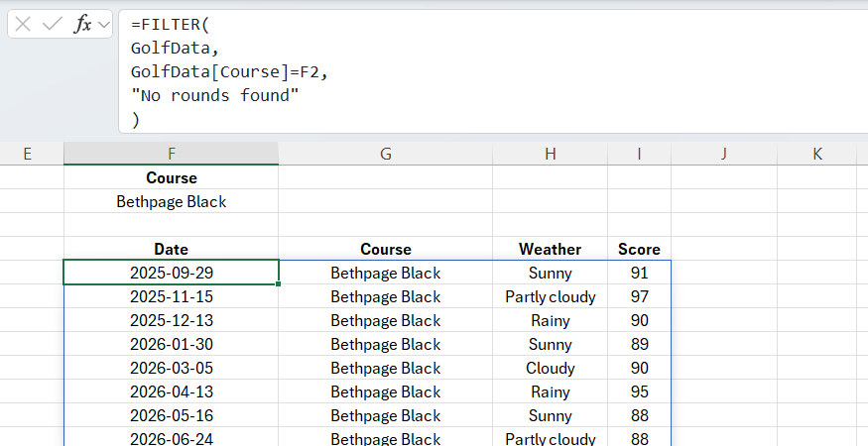Click the =FILTER( line in the formula bar
This screenshot has width=868, height=446.
[170, 25]
